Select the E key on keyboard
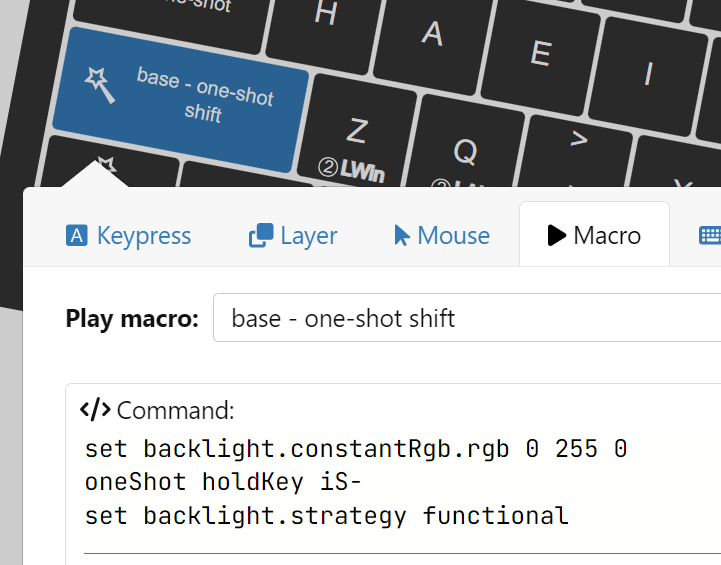Viewport: 721px width, 565px height. (540, 54)
